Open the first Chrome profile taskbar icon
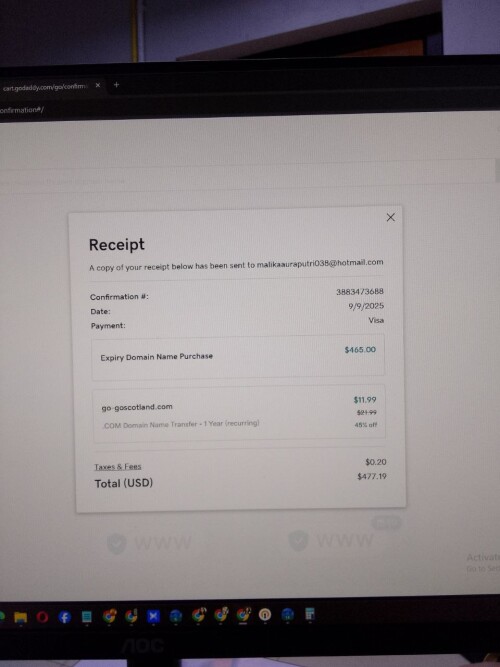The width and height of the screenshot is (500, 667). click(109, 616)
